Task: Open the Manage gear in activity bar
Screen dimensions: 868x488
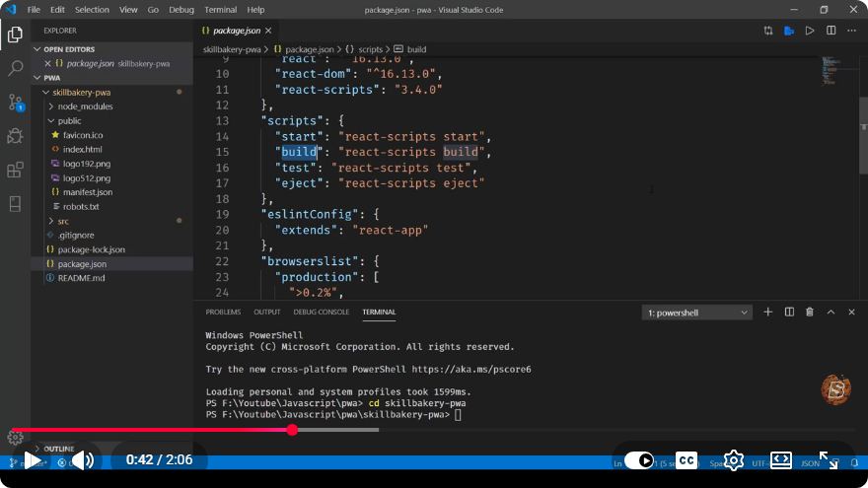Action: 15,438
